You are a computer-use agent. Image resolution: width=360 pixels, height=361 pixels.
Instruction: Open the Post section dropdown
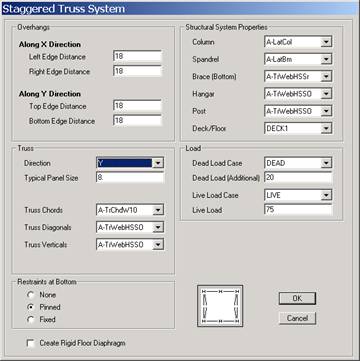326,111
